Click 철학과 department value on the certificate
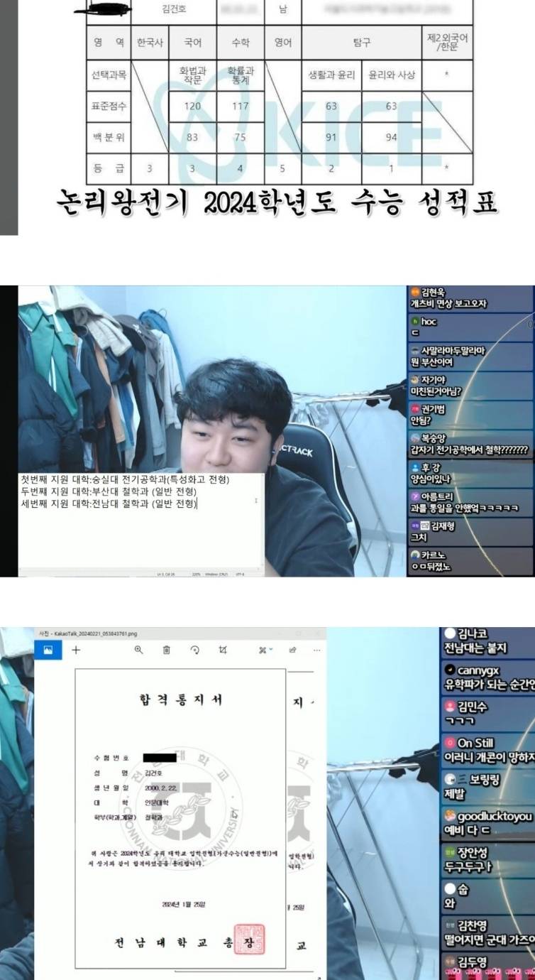 (x=153, y=818)
